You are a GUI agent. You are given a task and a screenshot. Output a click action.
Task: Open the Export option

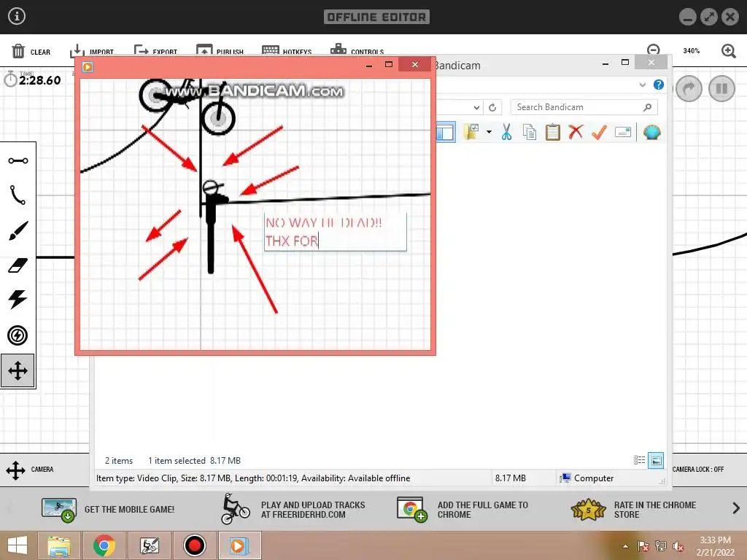click(156, 50)
